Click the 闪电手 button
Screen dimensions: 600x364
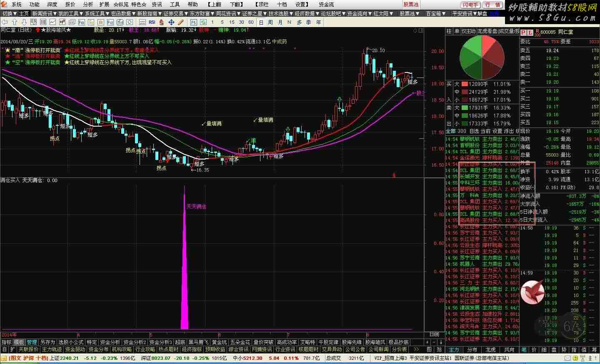pos(470,5)
